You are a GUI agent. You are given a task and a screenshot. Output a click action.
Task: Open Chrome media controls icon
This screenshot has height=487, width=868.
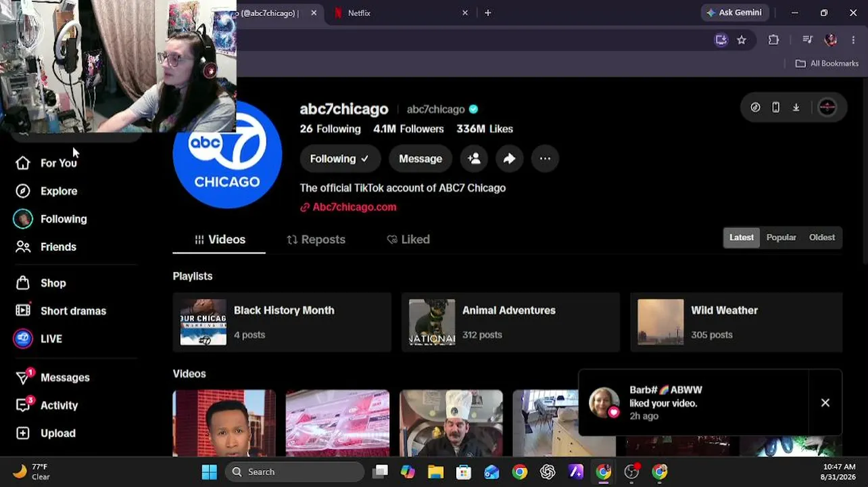coord(807,40)
